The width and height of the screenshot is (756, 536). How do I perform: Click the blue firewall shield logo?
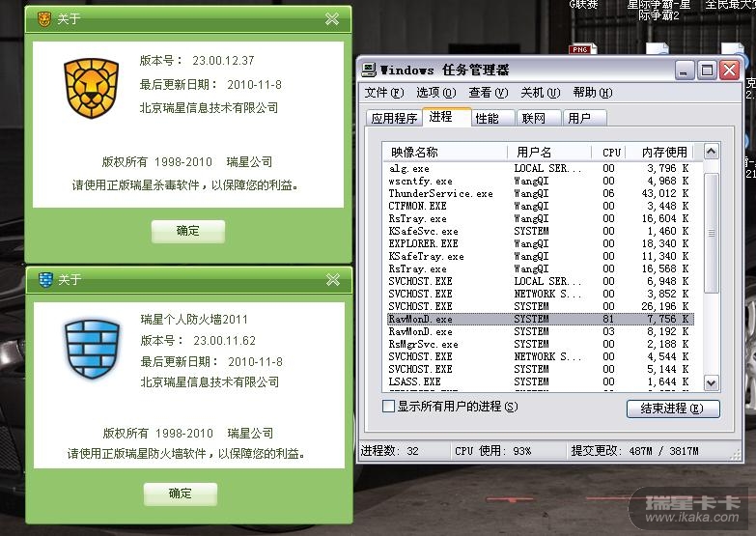coord(92,349)
